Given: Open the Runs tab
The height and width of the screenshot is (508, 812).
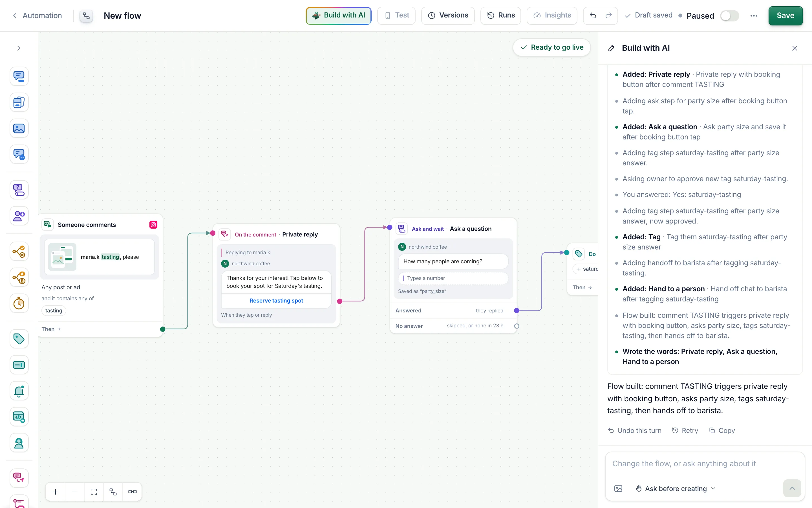Looking at the screenshot, I should pos(501,16).
